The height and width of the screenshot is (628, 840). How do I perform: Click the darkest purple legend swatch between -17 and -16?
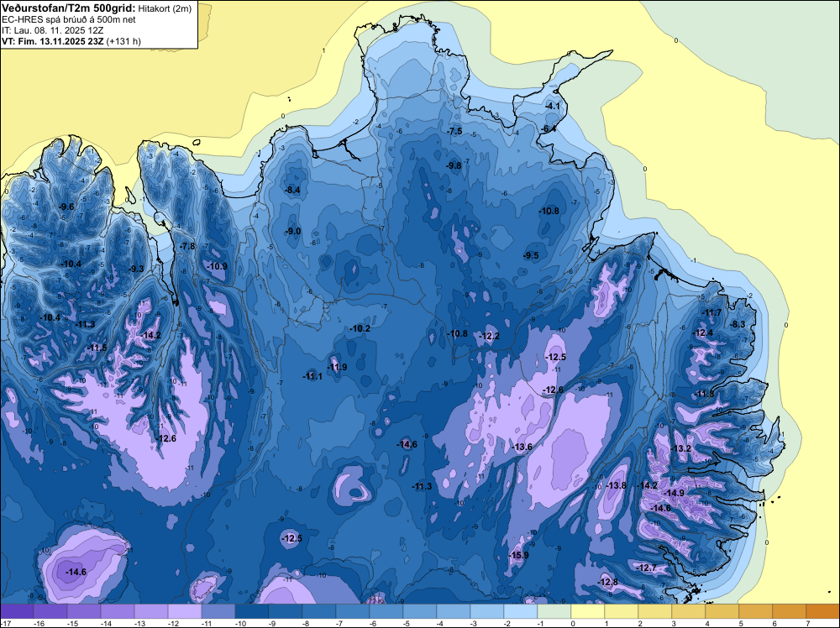coord(17,611)
